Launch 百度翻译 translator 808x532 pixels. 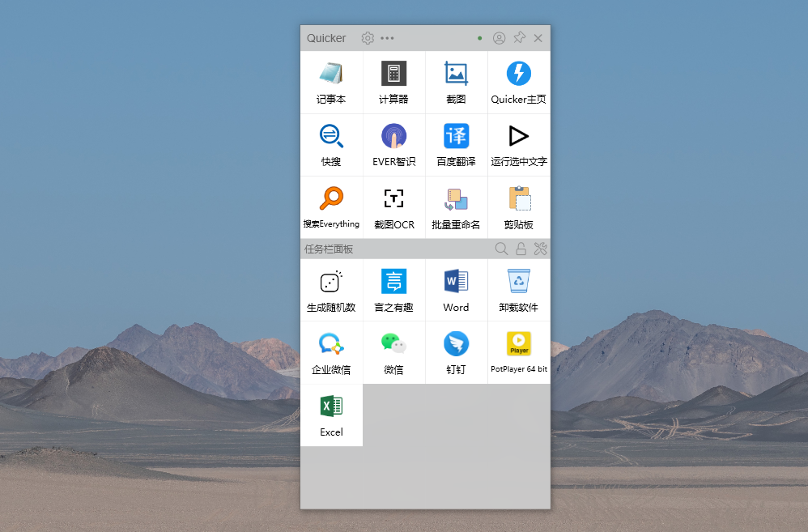(x=456, y=145)
